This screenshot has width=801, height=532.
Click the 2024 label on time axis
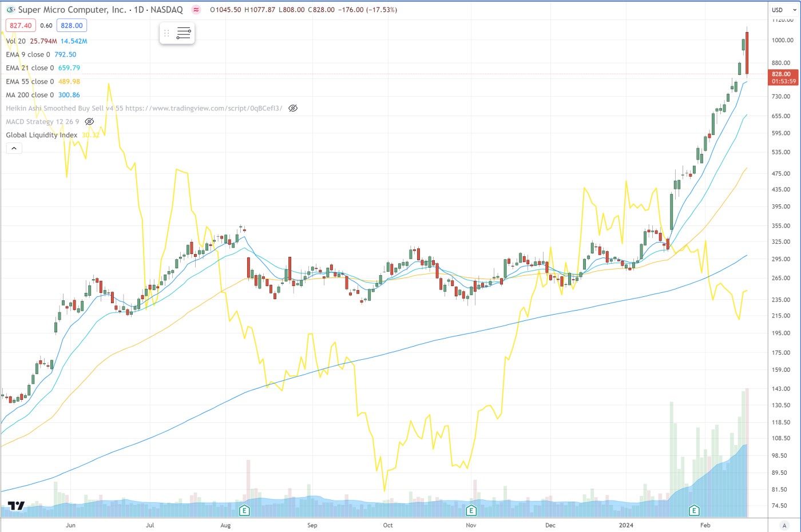tap(626, 525)
